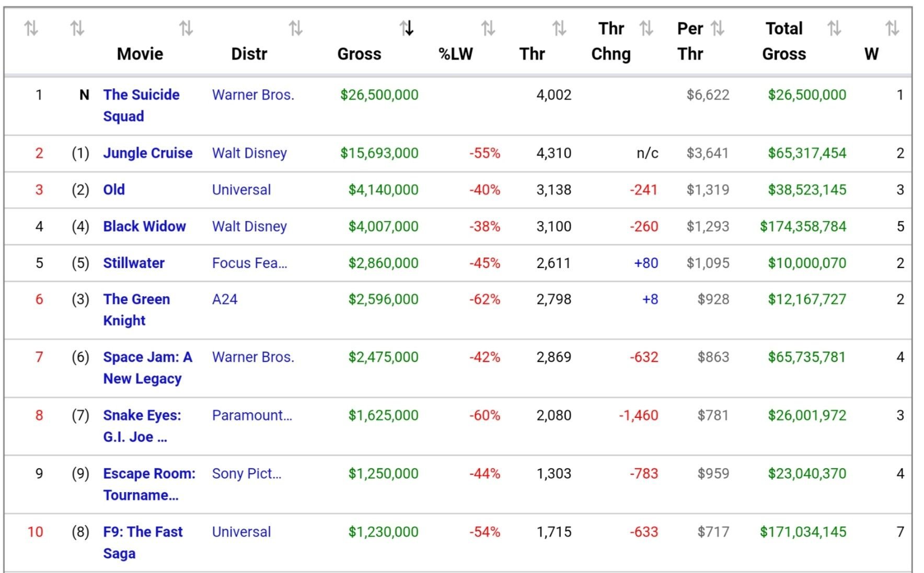The height and width of the screenshot is (573, 924).
Task: Open Focus Fea... distributor link
Action: [x=249, y=263]
